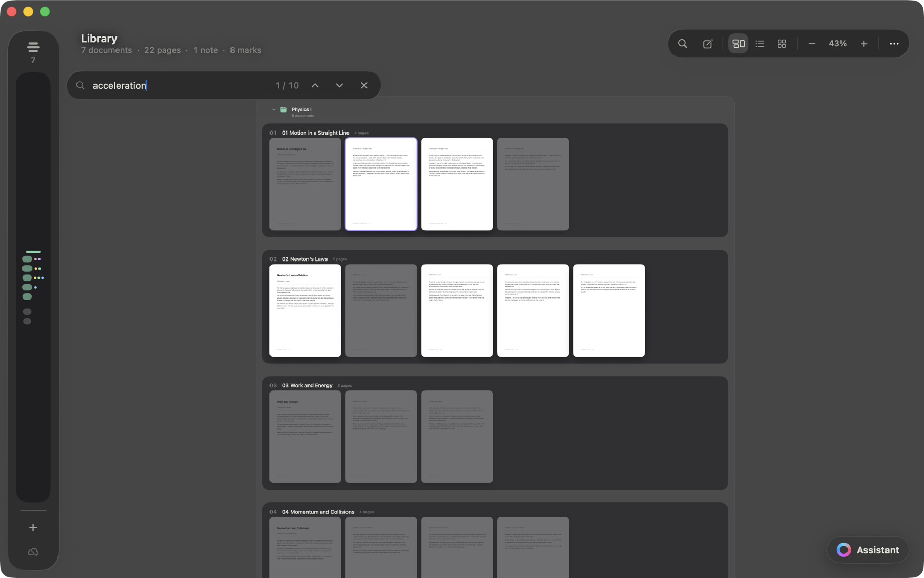924x578 pixels.
Task: Click the colorful Assistant ring icon
Action: (843, 550)
